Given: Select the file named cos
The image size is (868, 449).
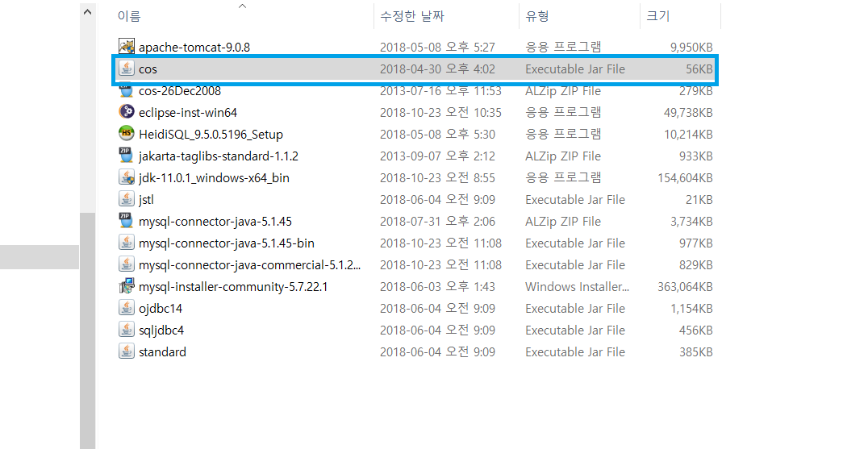Looking at the screenshot, I should [148, 69].
